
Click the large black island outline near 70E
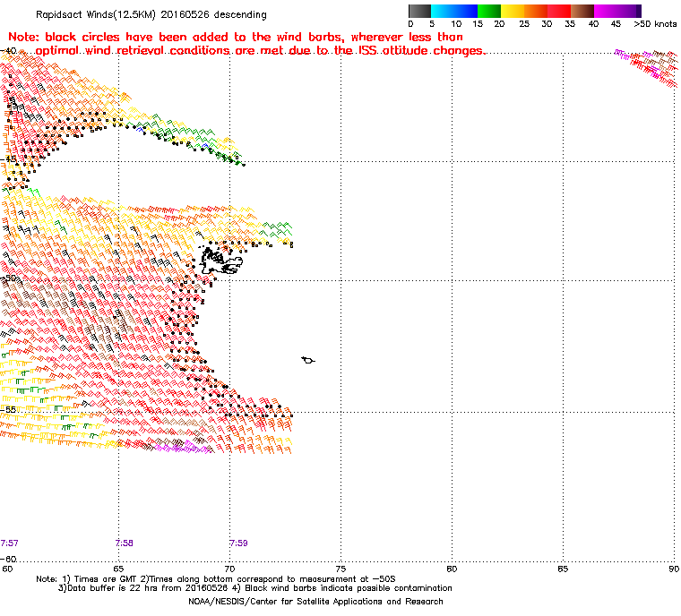tap(220, 261)
